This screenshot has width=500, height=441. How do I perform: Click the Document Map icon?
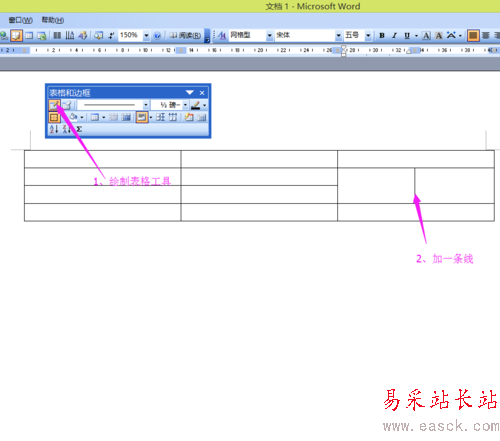(x=98, y=35)
